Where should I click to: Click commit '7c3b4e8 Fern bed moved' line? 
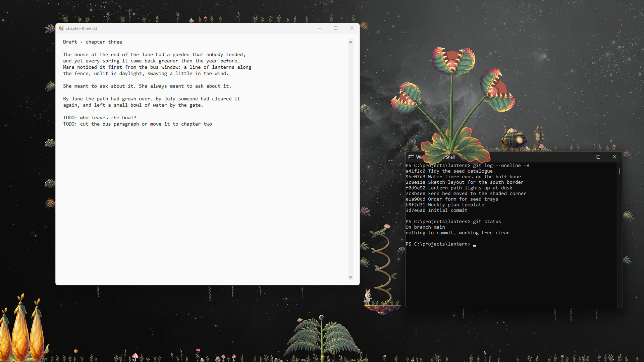point(466,194)
